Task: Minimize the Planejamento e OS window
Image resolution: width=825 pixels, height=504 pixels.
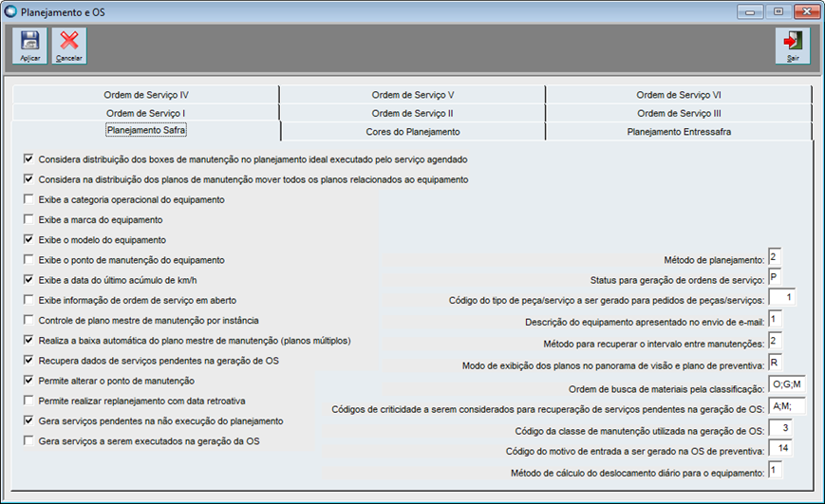Action: click(x=750, y=11)
